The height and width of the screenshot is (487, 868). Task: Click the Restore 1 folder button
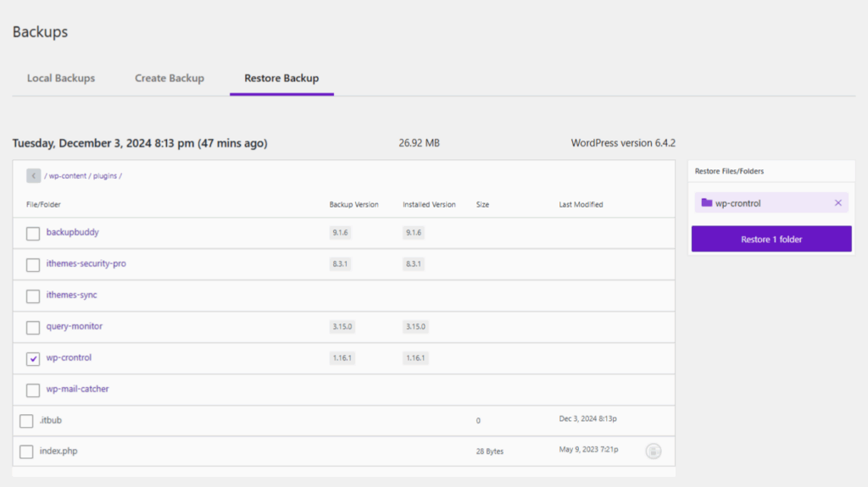point(771,239)
